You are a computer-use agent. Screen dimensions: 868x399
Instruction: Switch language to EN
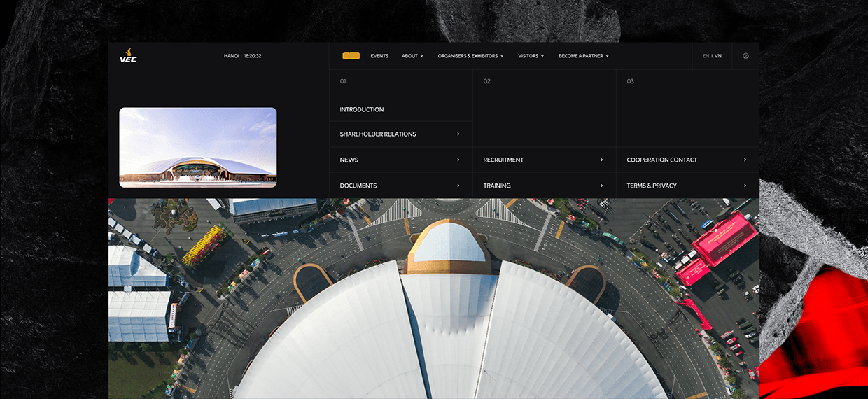[x=706, y=56]
